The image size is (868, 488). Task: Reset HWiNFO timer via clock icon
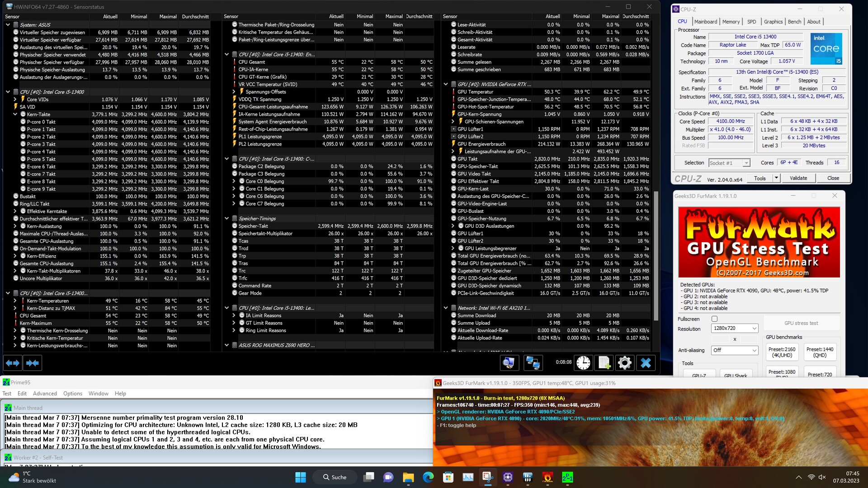click(583, 363)
